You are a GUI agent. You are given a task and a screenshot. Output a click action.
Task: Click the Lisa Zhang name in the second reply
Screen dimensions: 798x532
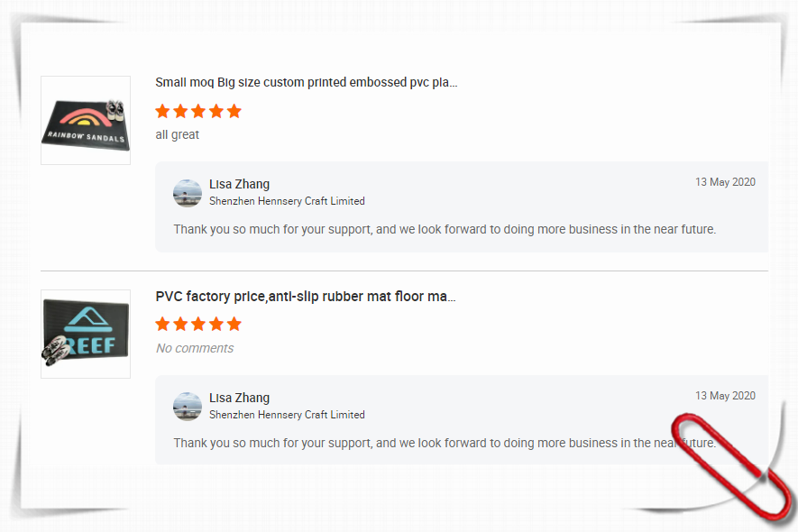[239, 399]
